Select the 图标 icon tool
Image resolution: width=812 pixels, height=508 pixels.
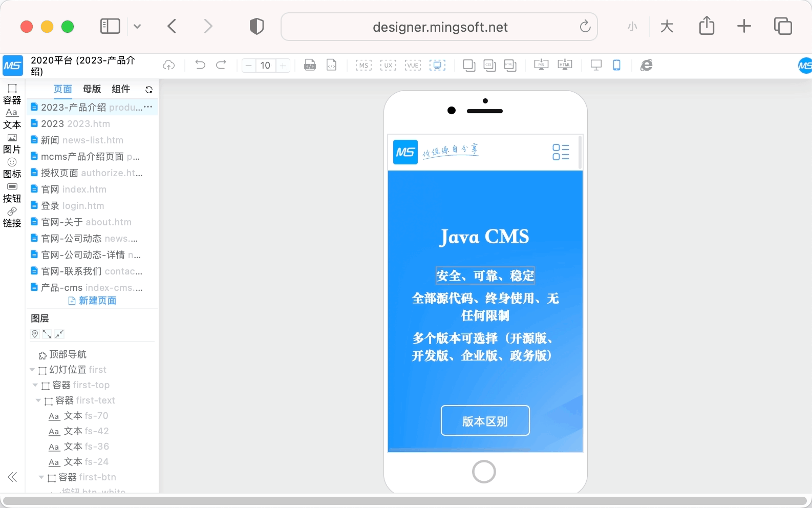12,167
